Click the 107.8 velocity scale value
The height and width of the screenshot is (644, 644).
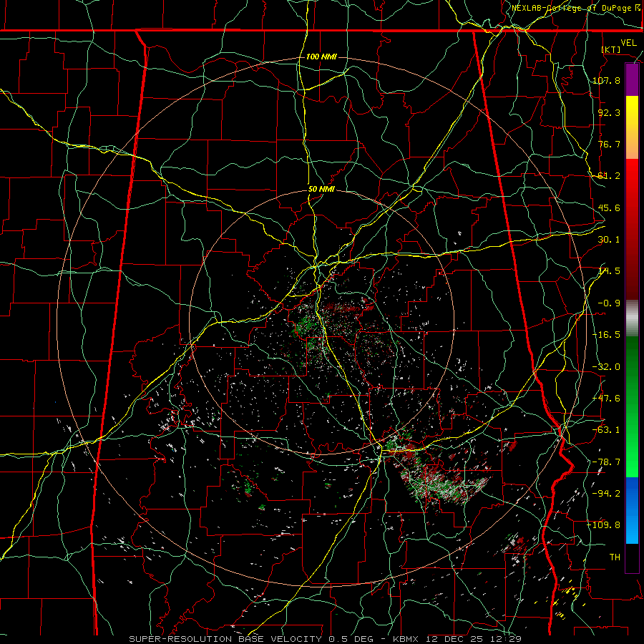[607, 80]
